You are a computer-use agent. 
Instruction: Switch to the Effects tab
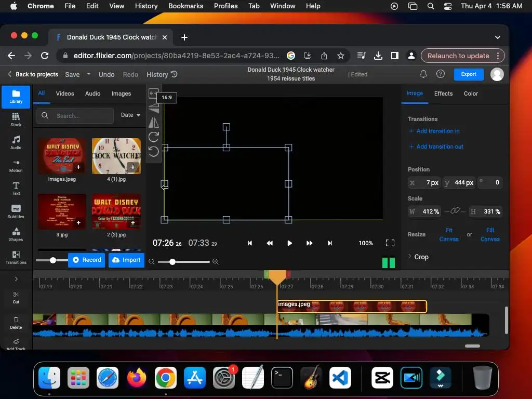point(443,94)
